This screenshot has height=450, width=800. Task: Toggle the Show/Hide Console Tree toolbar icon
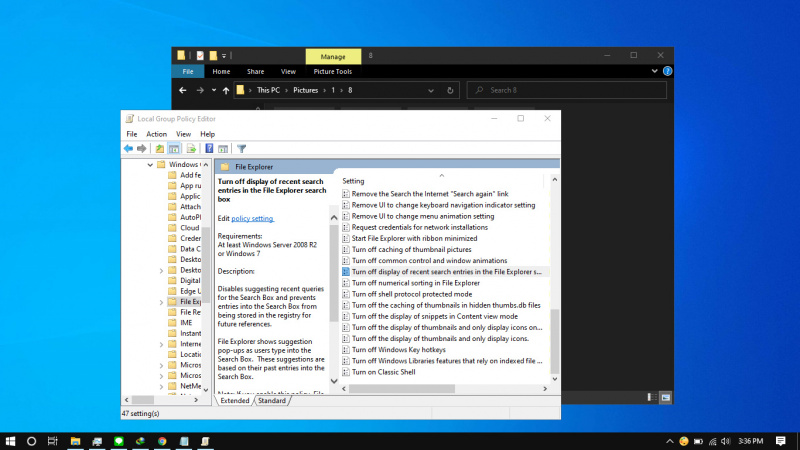click(x=174, y=148)
